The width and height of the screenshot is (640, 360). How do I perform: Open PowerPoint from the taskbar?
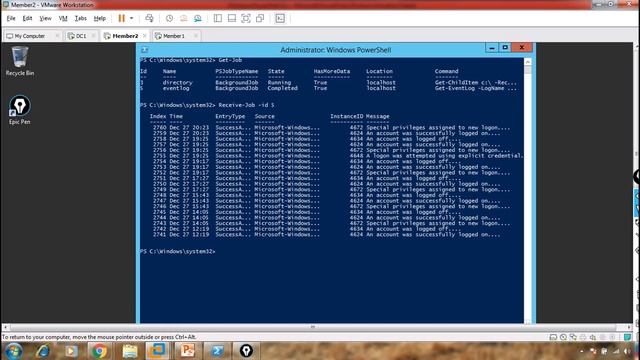coord(187,351)
